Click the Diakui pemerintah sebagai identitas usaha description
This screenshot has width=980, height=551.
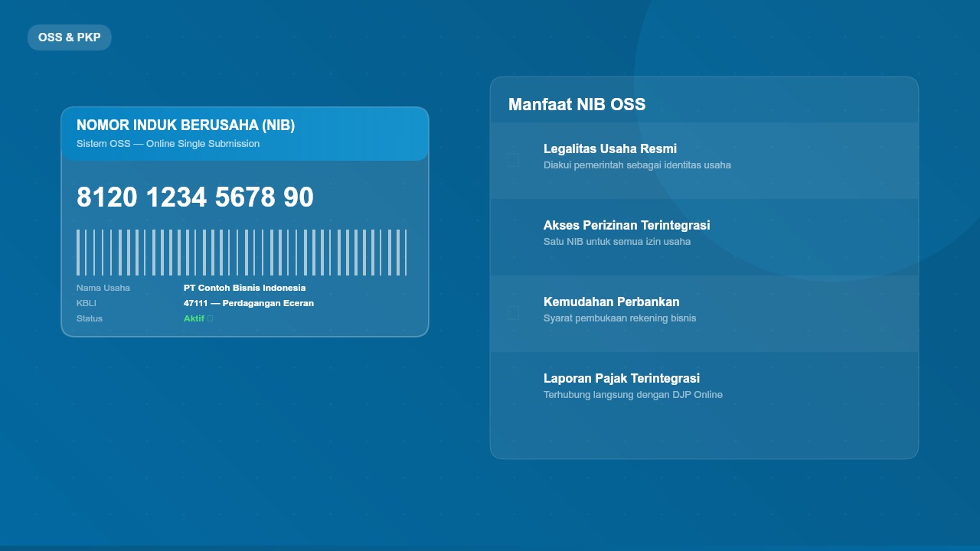(x=637, y=165)
